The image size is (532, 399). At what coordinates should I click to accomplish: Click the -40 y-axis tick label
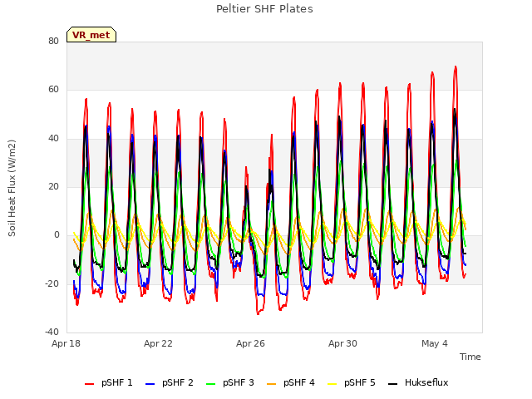(x=52, y=332)
